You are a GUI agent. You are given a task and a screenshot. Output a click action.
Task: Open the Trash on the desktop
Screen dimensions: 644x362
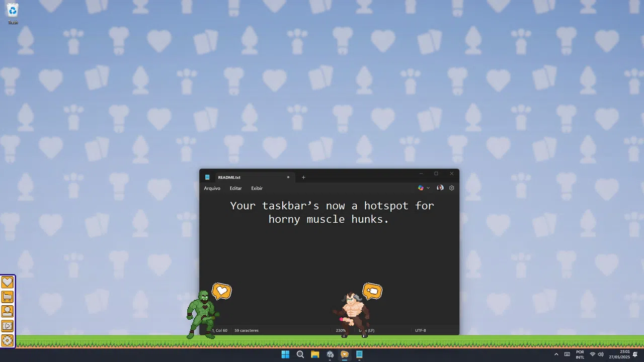tap(13, 14)
